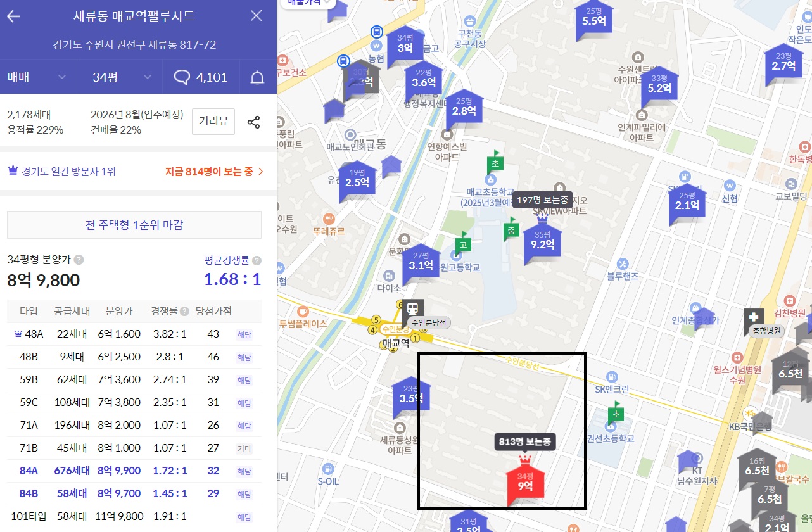The image size is (812, 532).
Task: Select the gray 16평 6.5천 marker
Action: point(758,469)
